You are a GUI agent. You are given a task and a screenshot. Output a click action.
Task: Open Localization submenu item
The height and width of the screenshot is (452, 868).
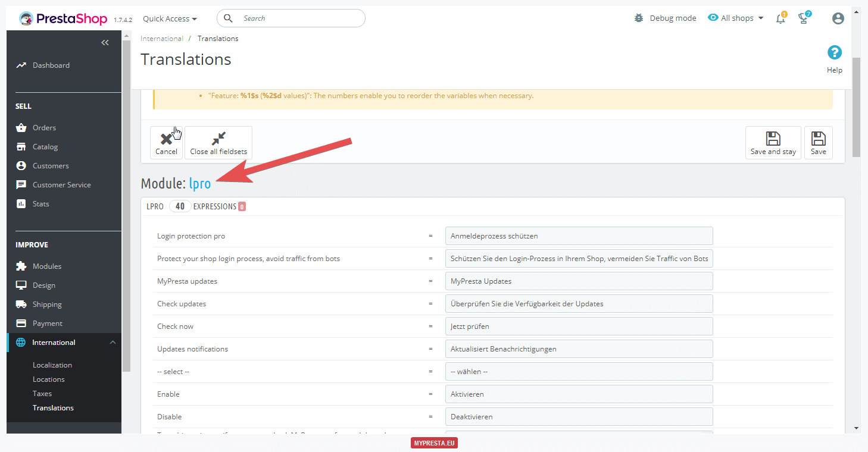coord(52,365)
